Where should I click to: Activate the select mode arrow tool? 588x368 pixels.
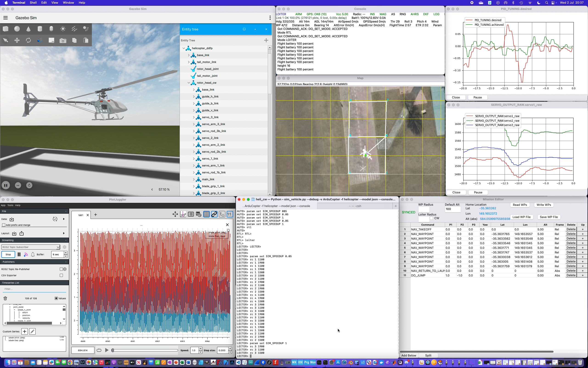6,40
